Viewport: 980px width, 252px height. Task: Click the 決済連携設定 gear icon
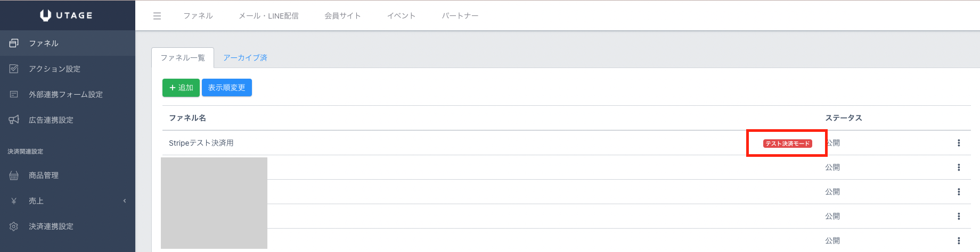pyautogui.click(x=14, y=226)
